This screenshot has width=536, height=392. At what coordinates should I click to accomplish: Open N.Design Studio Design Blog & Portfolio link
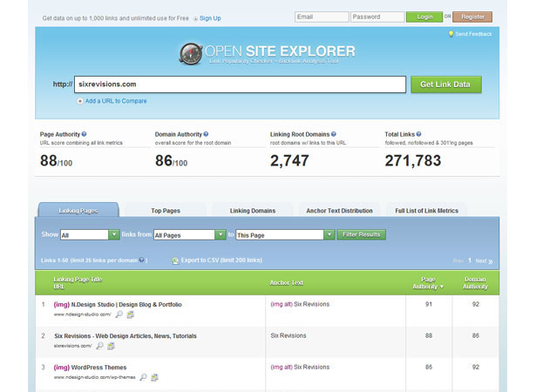click(126, 305)
